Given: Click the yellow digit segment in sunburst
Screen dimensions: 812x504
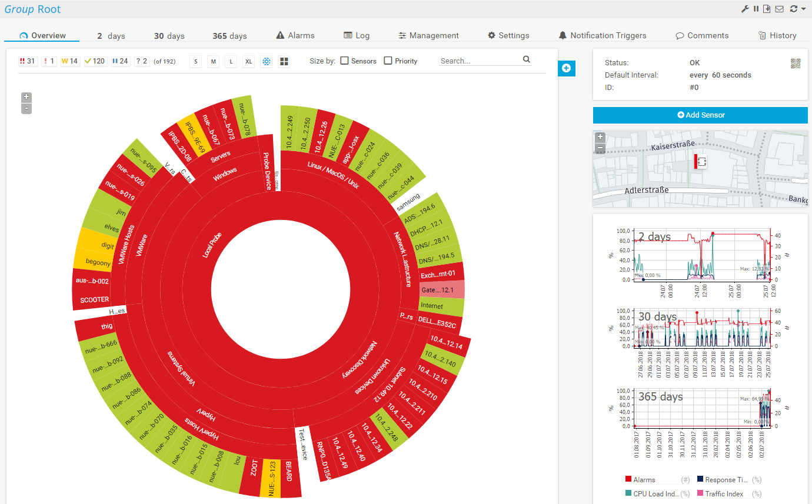Looking at the screenshot, I should (98, 247).
